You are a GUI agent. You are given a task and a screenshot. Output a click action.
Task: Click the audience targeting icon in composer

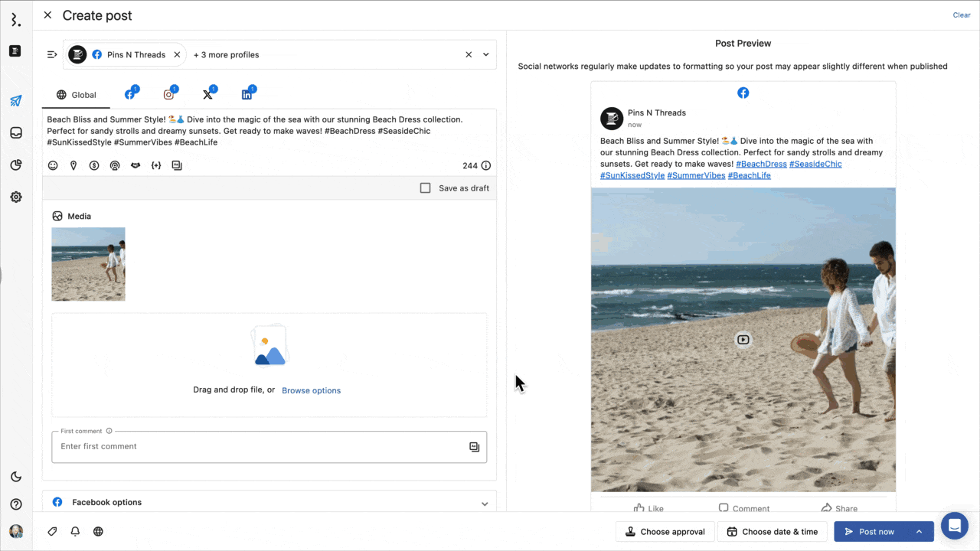[x=115, y=165]
